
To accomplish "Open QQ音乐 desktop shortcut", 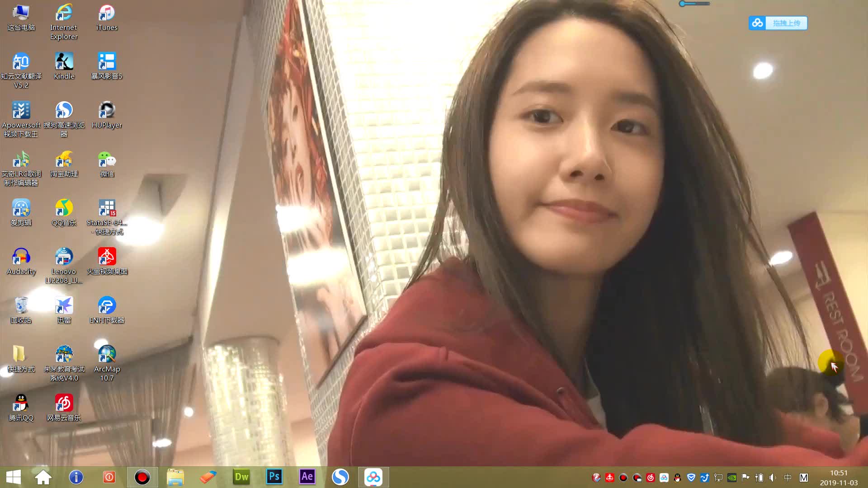I will (x=64, y=212).
